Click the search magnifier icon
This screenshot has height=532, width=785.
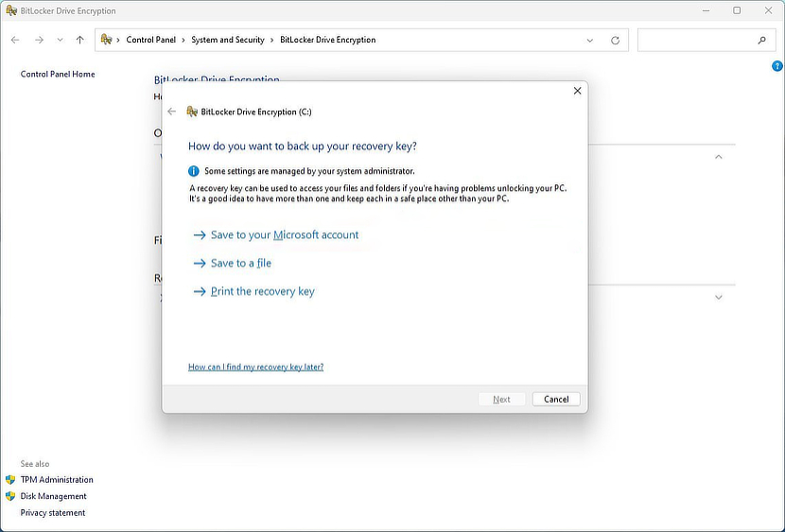pyautogui.click(x=761, y=41)
